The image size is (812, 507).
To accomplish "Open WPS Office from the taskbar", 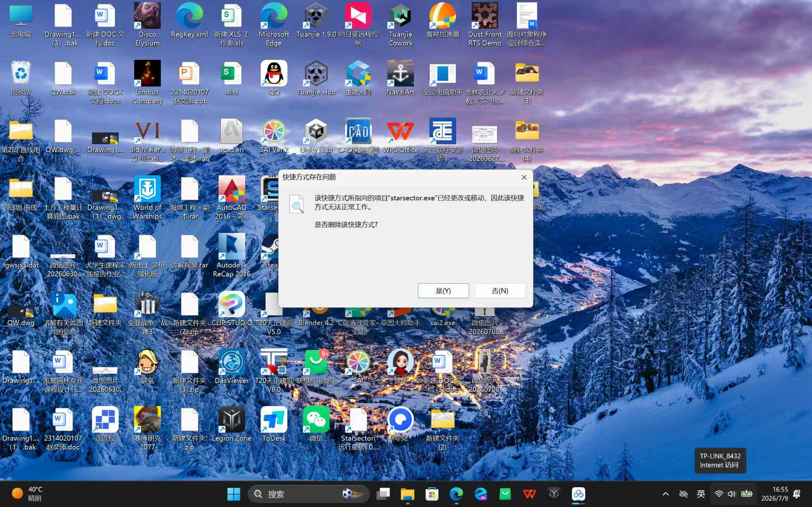I will click(x=530, y=494).
